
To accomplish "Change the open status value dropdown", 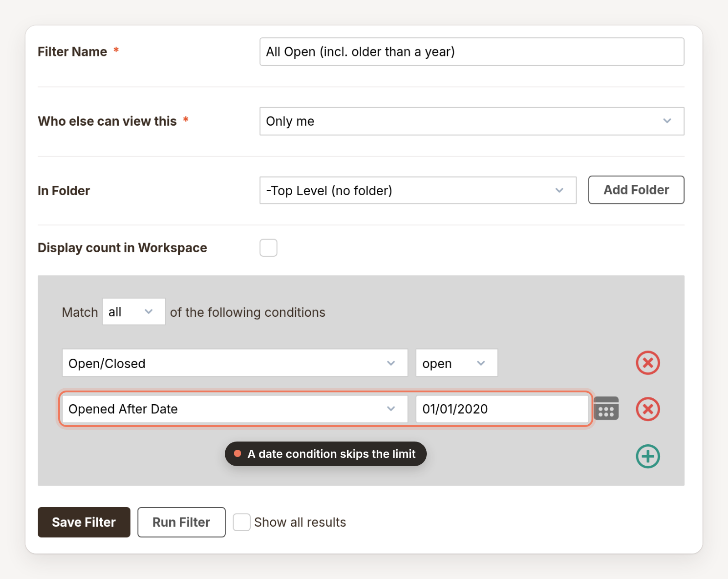I will (x=457, y=363).
